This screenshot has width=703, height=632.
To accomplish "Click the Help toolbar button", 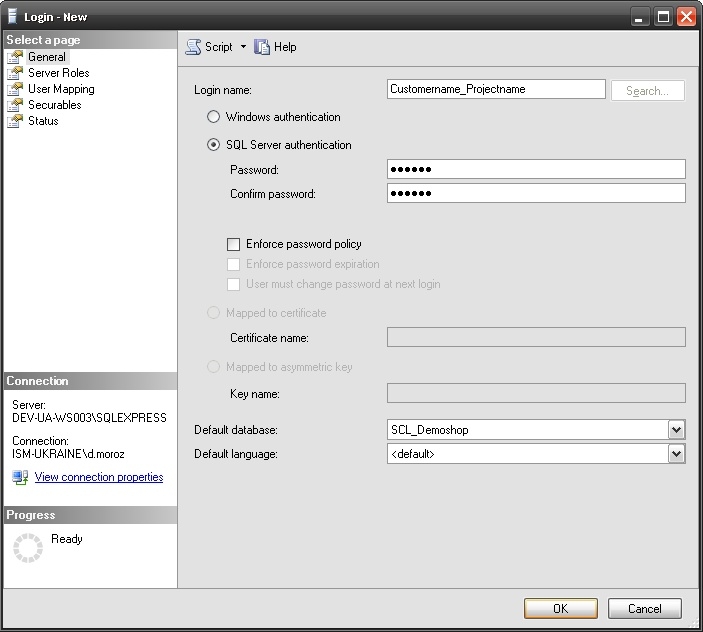I will pyautogui.click(x=275, y=47).
